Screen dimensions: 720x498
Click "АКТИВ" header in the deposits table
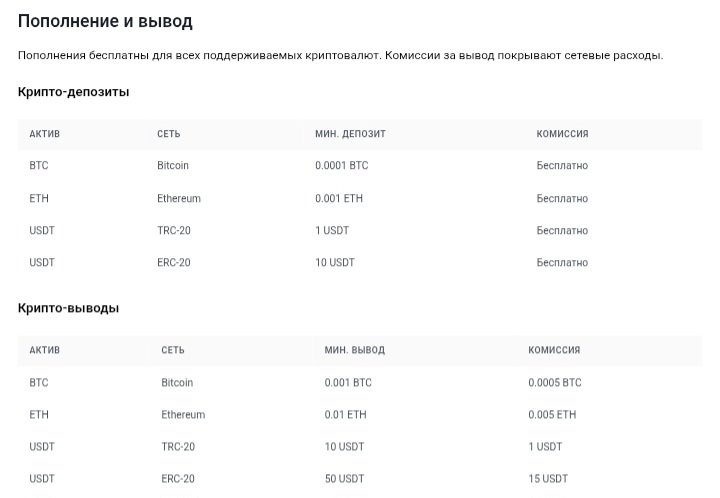pos(44,134)
